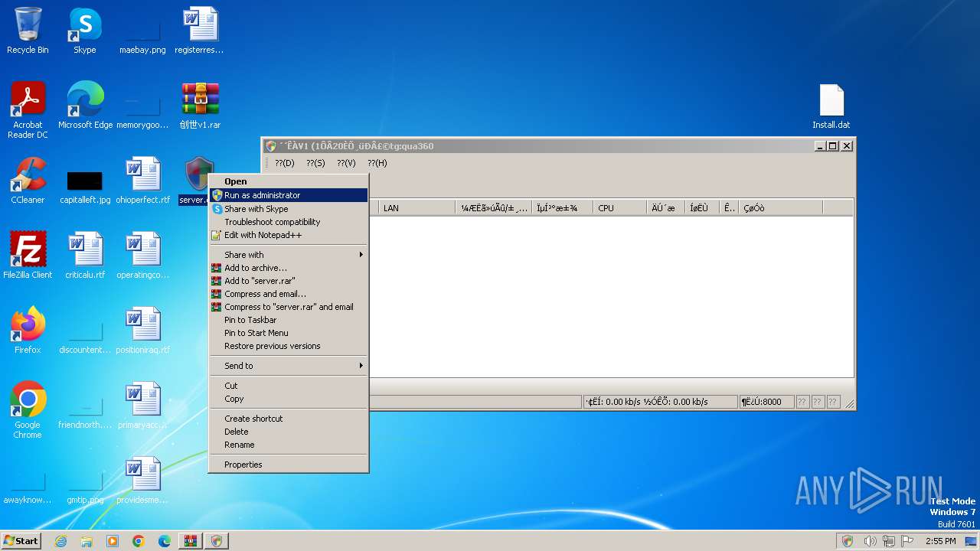980x551 pixels.
Task: Select the v1.rar archive icon
Action: pyautogui.click(x=200, y=99)
